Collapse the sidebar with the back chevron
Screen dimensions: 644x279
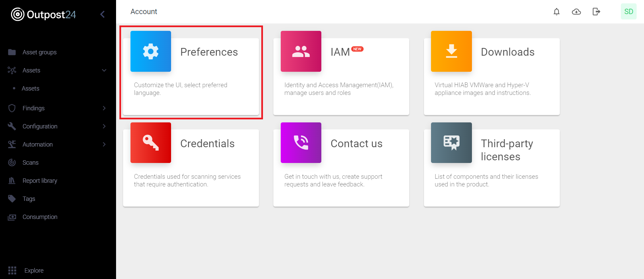103,14
